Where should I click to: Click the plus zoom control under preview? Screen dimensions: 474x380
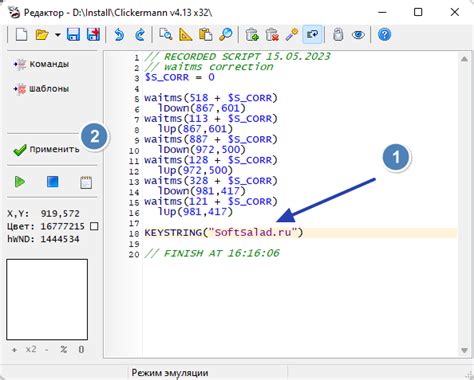coord(14,350)
